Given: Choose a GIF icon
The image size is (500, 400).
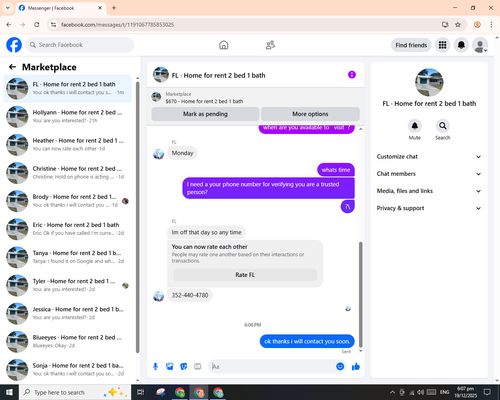Looking at the screenshot, I should pos(198,367).
